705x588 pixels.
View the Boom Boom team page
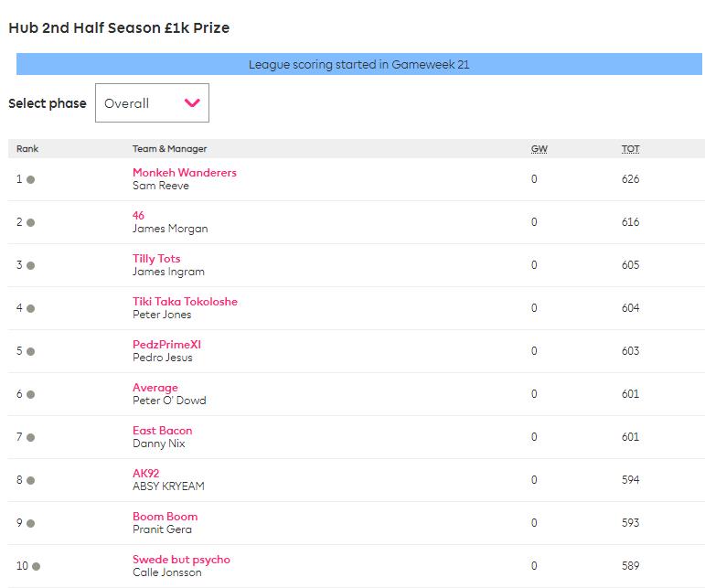[x=165, y=517]
